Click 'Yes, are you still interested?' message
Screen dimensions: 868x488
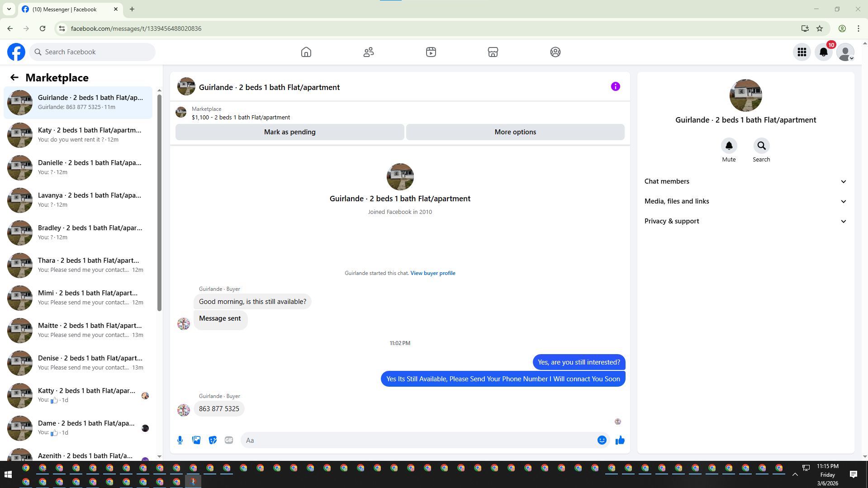(x=579, y=362)
